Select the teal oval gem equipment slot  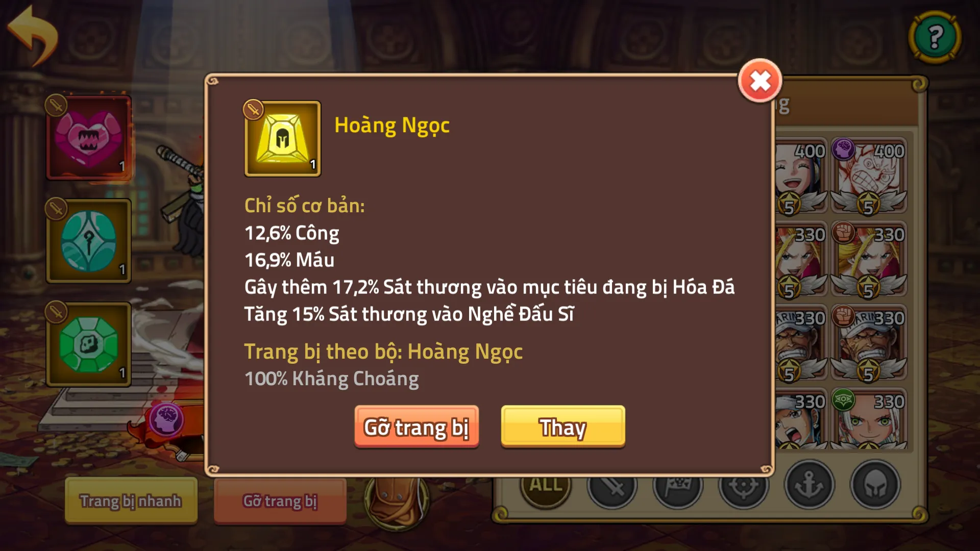point(88,241)
